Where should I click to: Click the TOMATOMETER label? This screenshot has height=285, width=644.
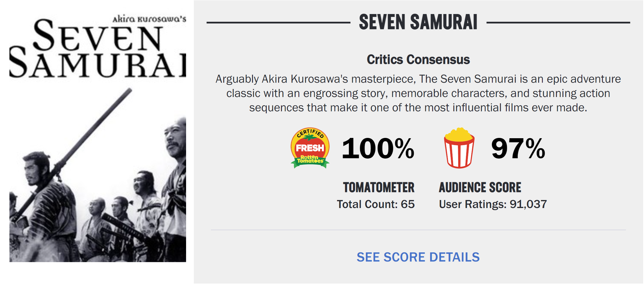(x=379, y=188)
